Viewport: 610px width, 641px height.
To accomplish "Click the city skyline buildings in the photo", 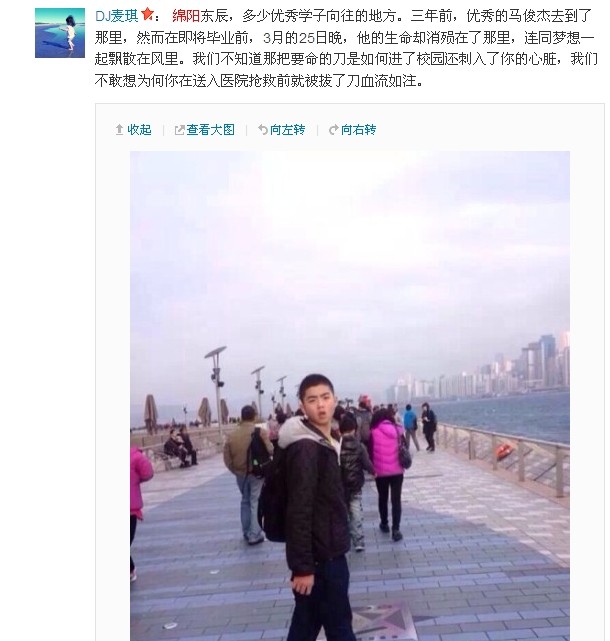I will (482, 370).
